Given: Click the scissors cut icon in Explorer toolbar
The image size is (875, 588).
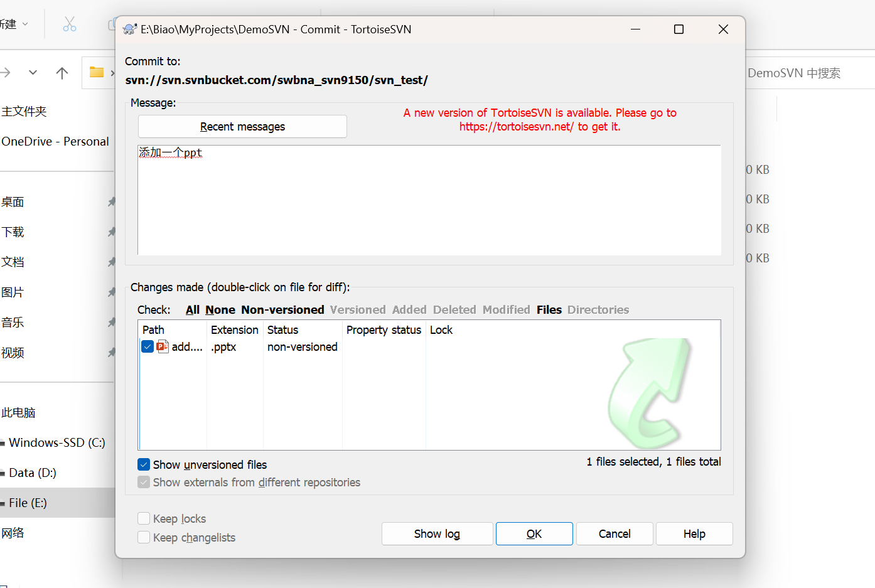Looking at the screenshot, I should pos(70,24).
